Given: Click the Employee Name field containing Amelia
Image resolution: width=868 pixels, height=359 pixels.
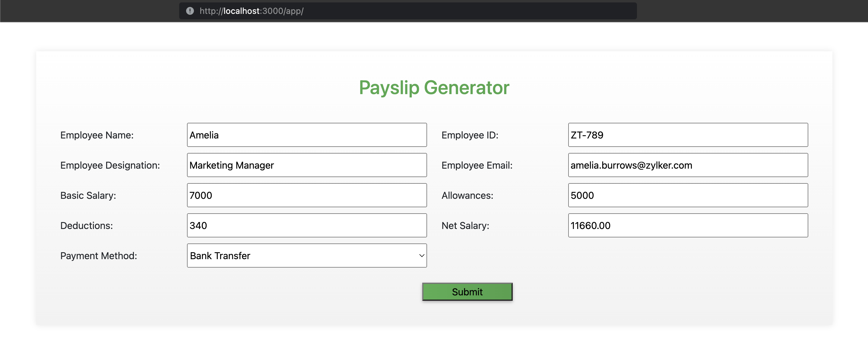Looking at the screenshot, I should pyautogui.click(x=307, y=135).
